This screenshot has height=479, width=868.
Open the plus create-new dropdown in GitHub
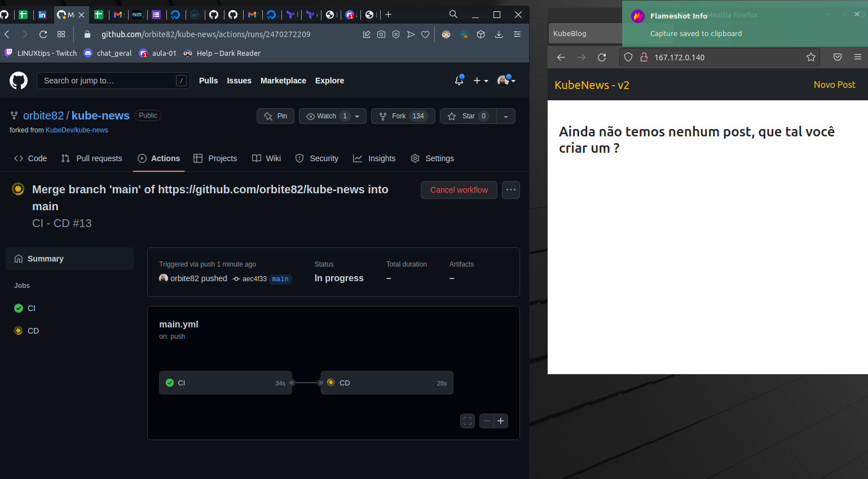coord(481,81)
